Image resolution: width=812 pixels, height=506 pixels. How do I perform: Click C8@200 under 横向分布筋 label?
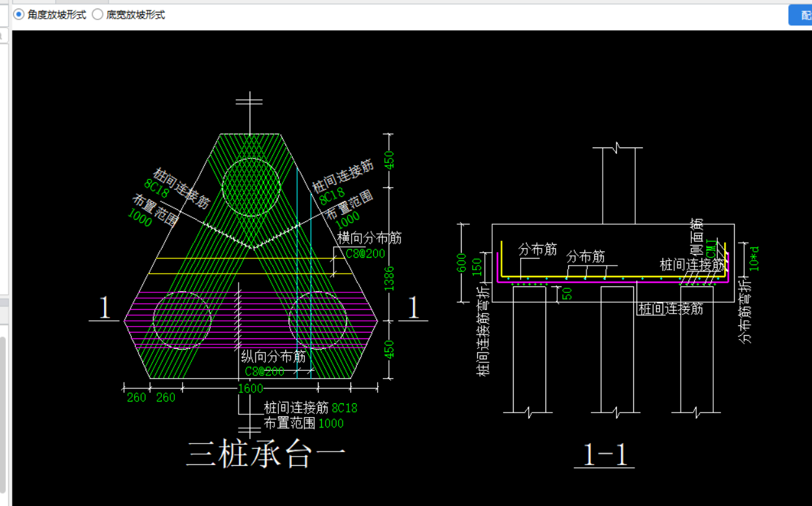pyautogui.click(x=365, y=253)
